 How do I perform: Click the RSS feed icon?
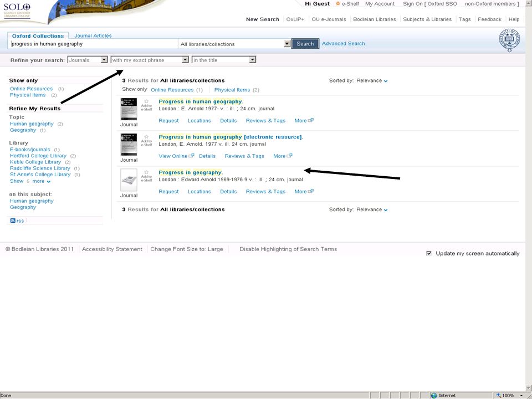pyautogui.click(x=13, y=221)
